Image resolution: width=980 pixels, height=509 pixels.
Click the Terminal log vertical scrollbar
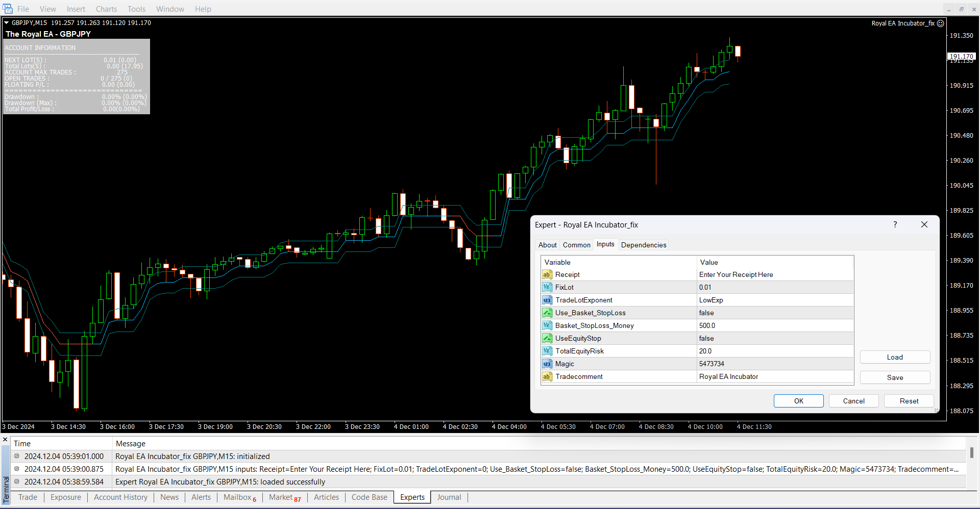click(x=971, y=453)
